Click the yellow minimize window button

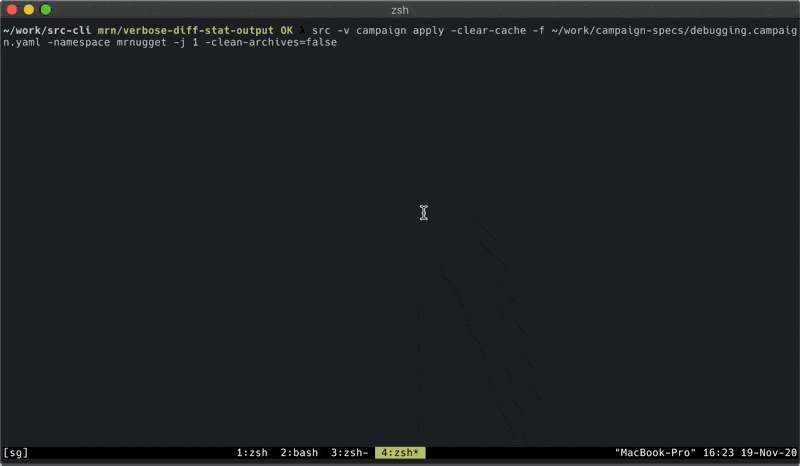tap(29, 10)
